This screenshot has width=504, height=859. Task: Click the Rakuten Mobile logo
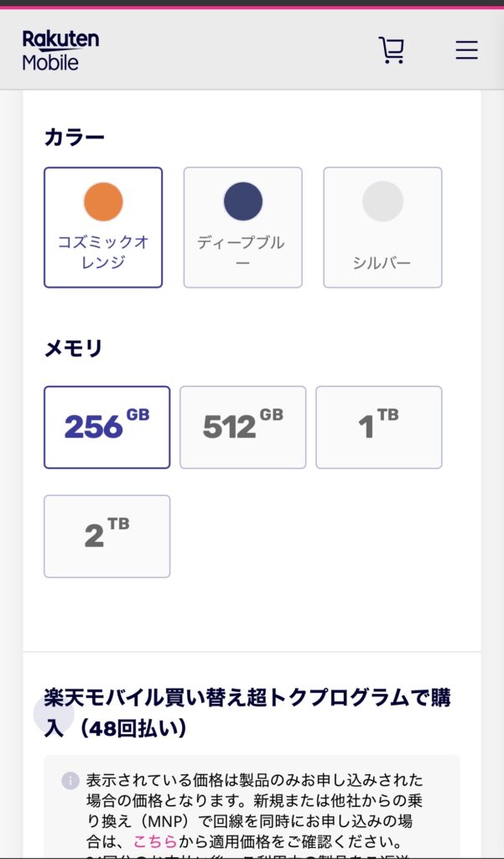pyautogui.click(x=60, y=50)
